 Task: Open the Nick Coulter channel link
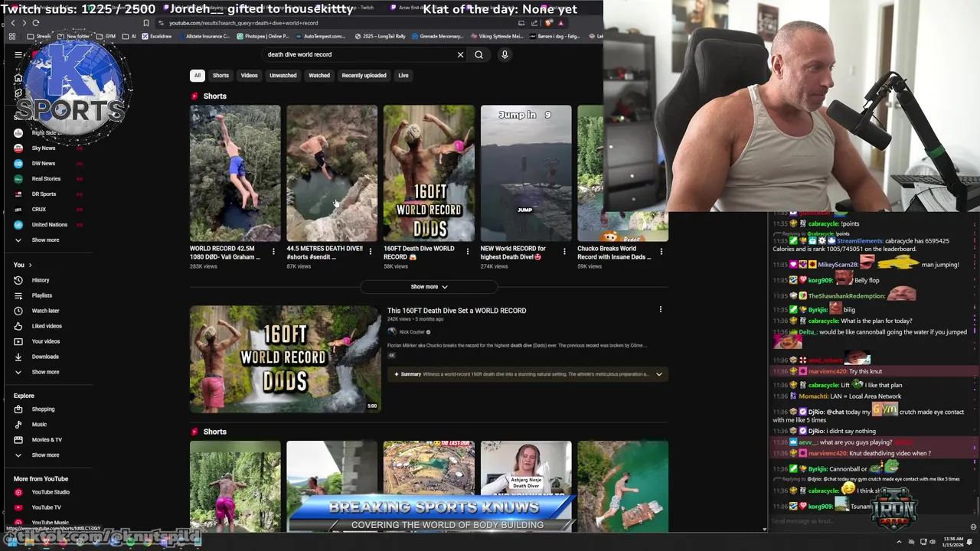coord(412,332)
